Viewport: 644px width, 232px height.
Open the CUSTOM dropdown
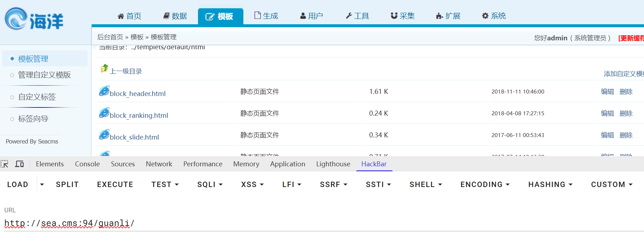click(x=611, y=185)
